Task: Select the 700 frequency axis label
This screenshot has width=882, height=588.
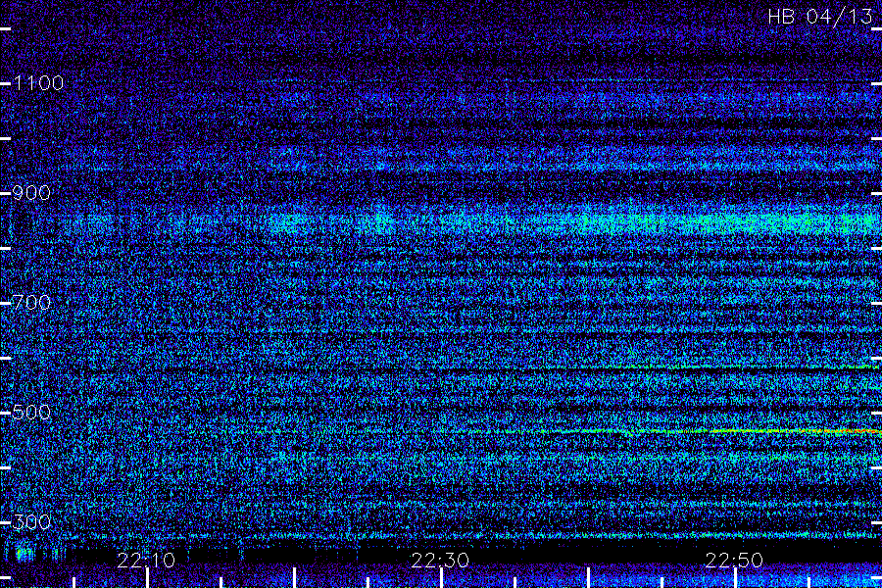Action: point(31,303)
